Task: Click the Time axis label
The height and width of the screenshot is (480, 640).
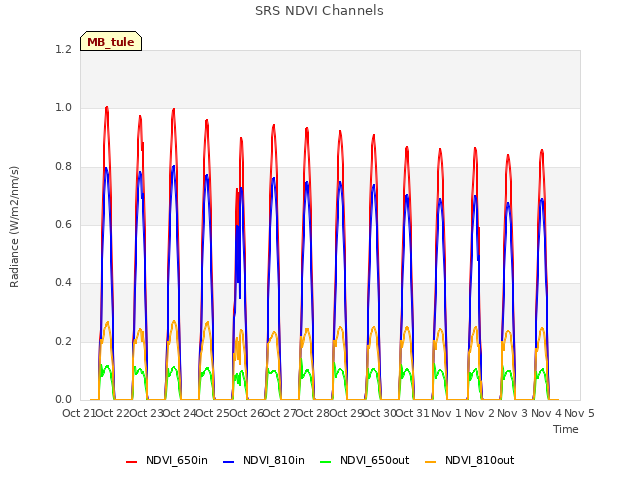Action: [x=566, y=429]
